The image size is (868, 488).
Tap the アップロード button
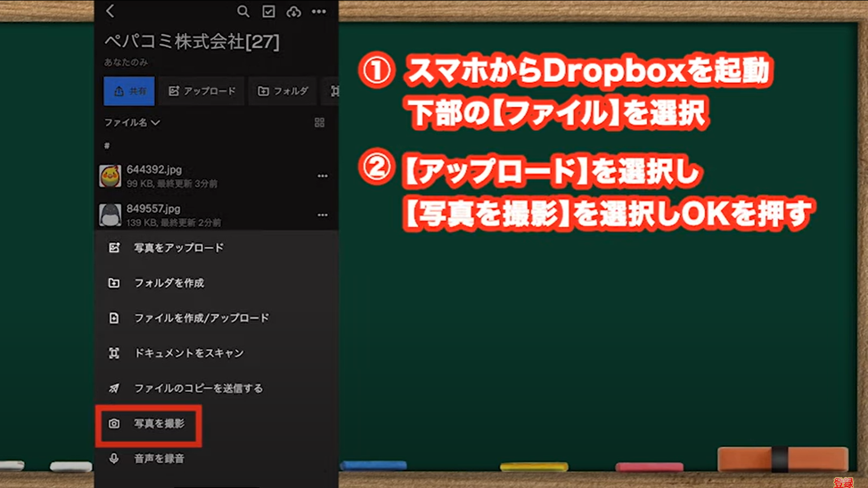(202, 91)
